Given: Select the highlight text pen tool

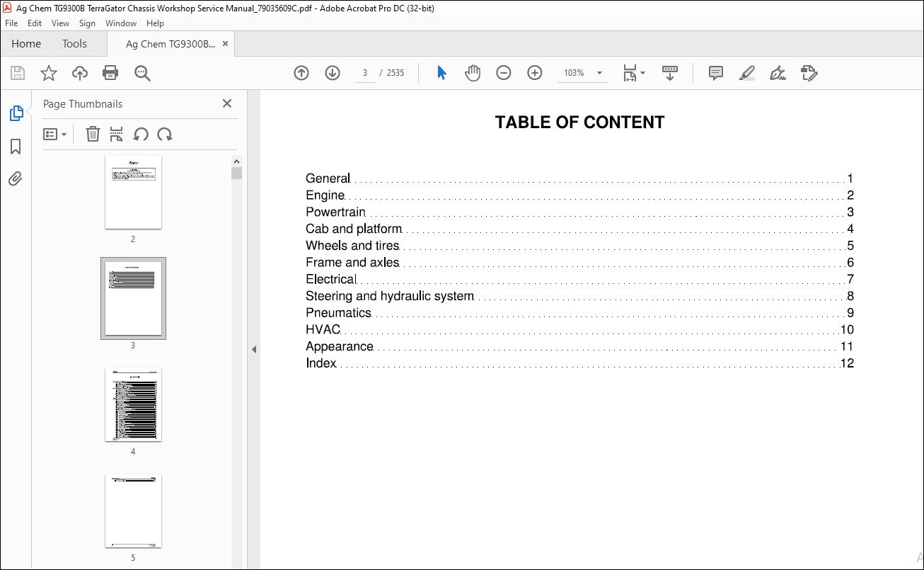Looking at the screenshot, I should click(747, 73).
